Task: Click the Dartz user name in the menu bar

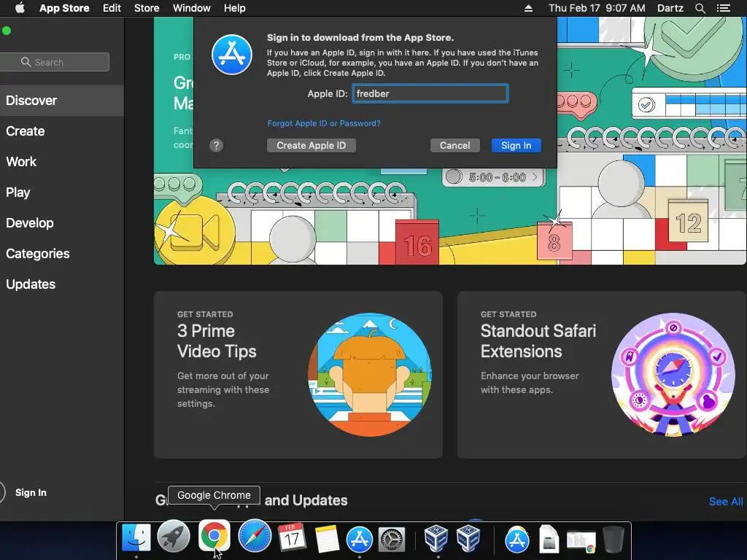Action: (670, 8)
